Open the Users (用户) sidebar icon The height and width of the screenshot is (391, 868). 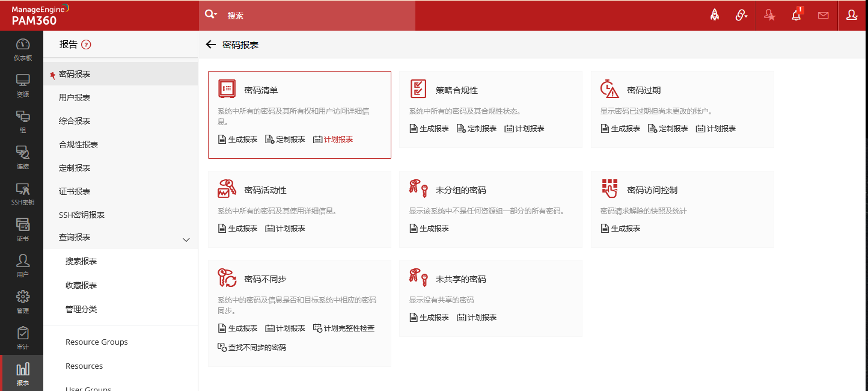(x=22, y=266)
